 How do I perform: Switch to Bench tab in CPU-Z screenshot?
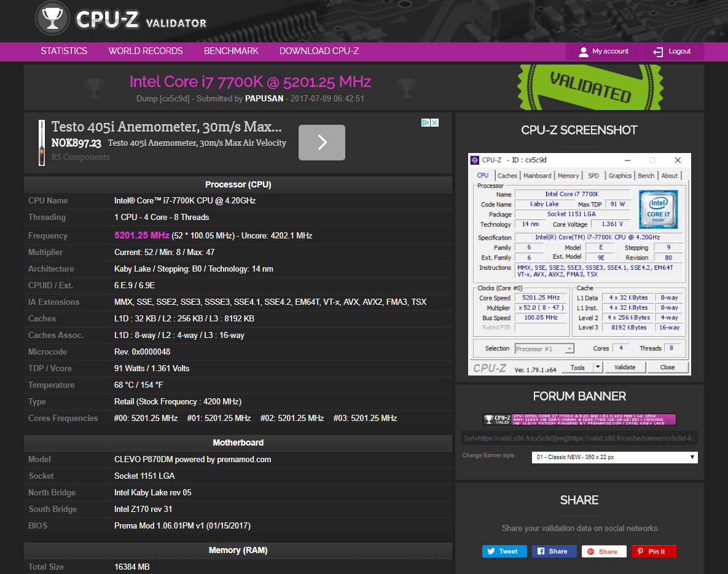click(646, 176)
